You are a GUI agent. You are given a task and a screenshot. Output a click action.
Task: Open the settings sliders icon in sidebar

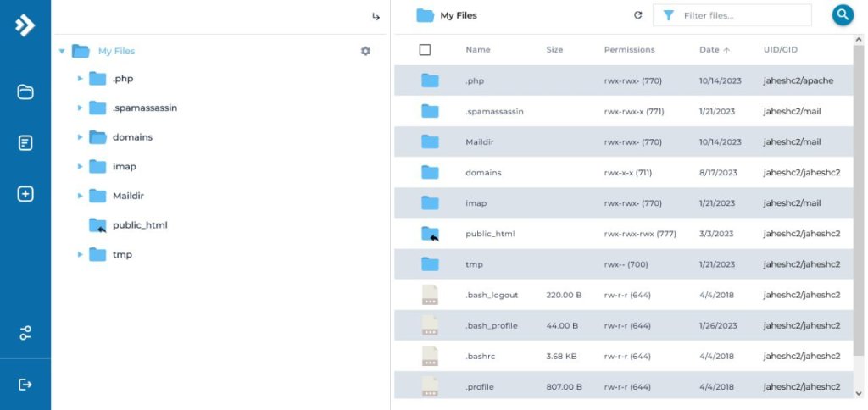[25, 333]
